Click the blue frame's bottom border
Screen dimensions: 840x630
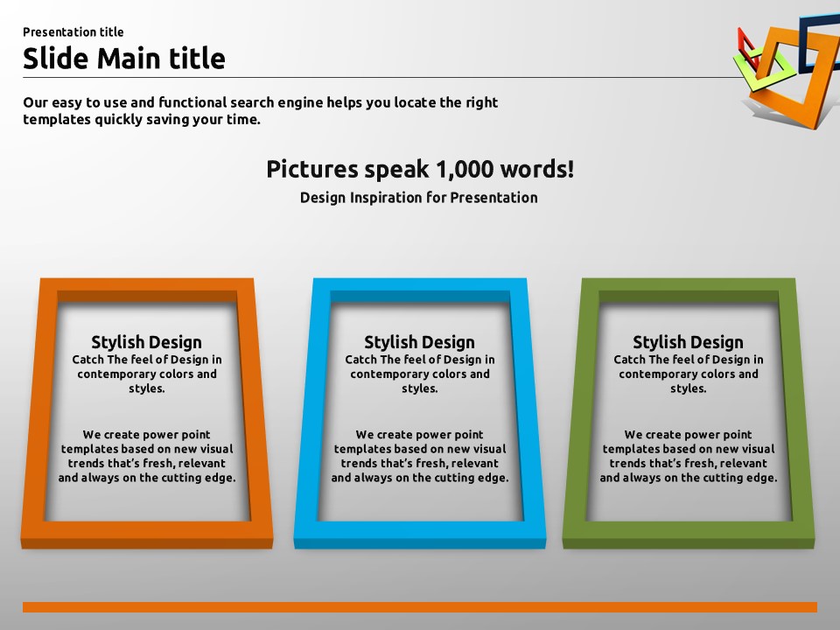(420, 534)
